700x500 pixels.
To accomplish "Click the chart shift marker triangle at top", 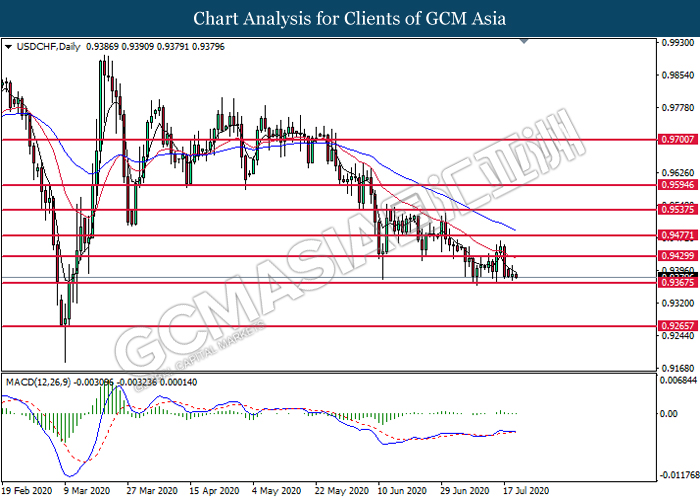I will (x=524, y=42).
